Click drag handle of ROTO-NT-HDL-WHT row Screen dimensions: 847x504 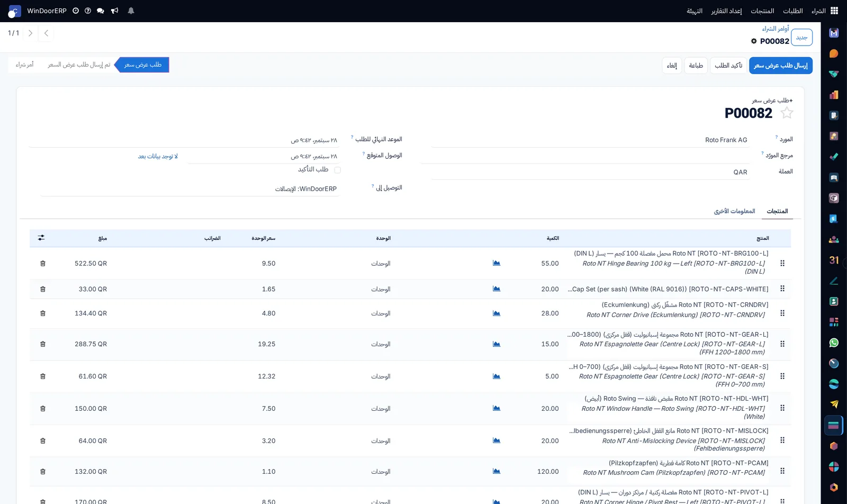pos(782,408)
